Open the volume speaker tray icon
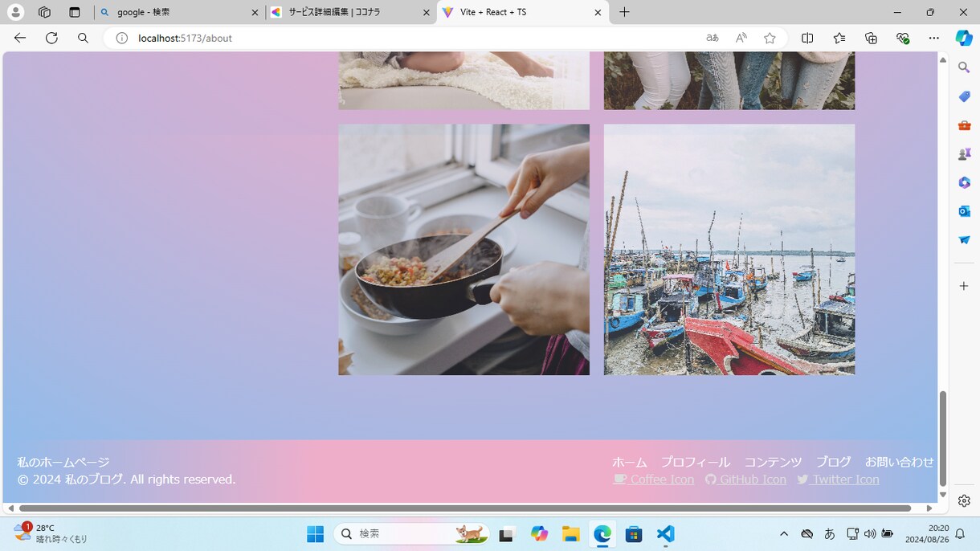 870,534
